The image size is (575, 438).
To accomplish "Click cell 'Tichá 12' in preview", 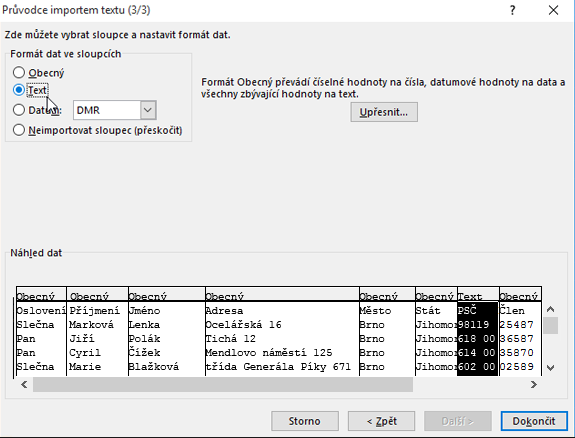I will coord(231,339).
